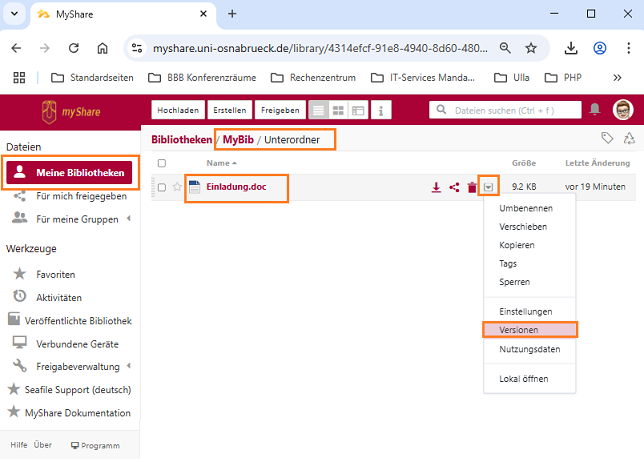644x462 pixels.
Task: Tick the checkbox next to Einladung.doc
Action: [162, 187]
